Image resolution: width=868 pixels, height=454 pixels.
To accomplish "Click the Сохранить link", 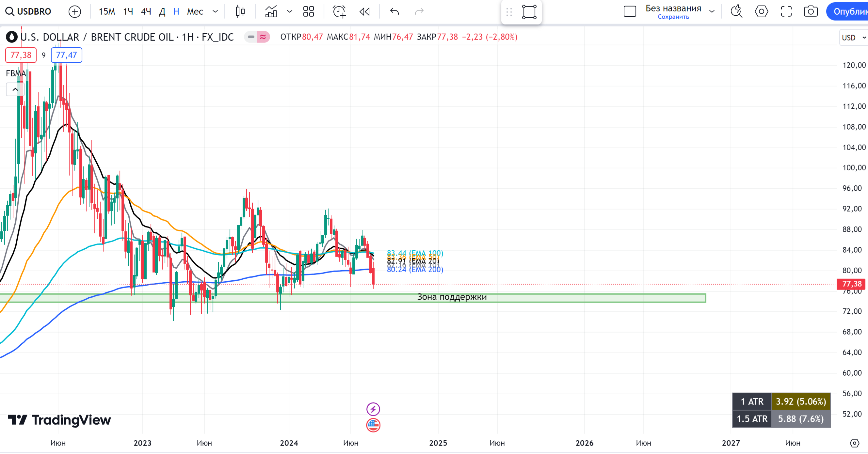I will (673, 17).
